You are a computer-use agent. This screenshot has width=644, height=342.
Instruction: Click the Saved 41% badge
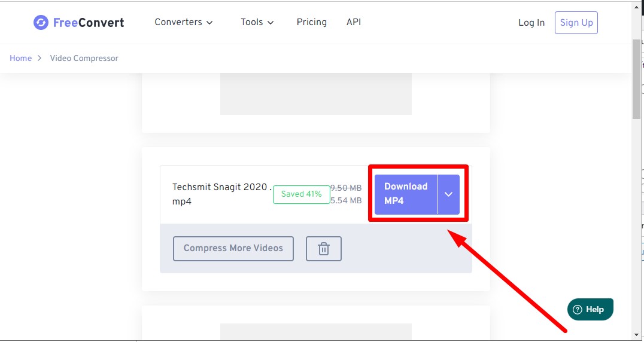[x=301, y=194]
